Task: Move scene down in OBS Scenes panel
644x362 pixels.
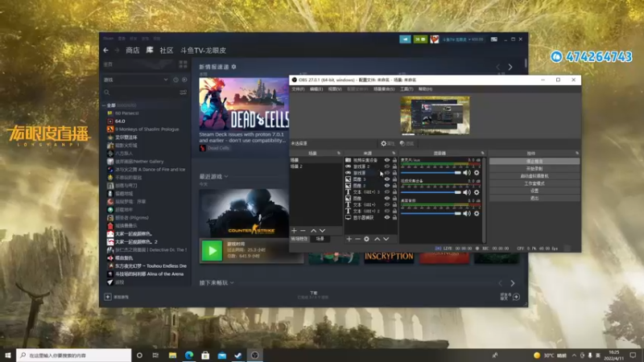Action: point(323,231)
